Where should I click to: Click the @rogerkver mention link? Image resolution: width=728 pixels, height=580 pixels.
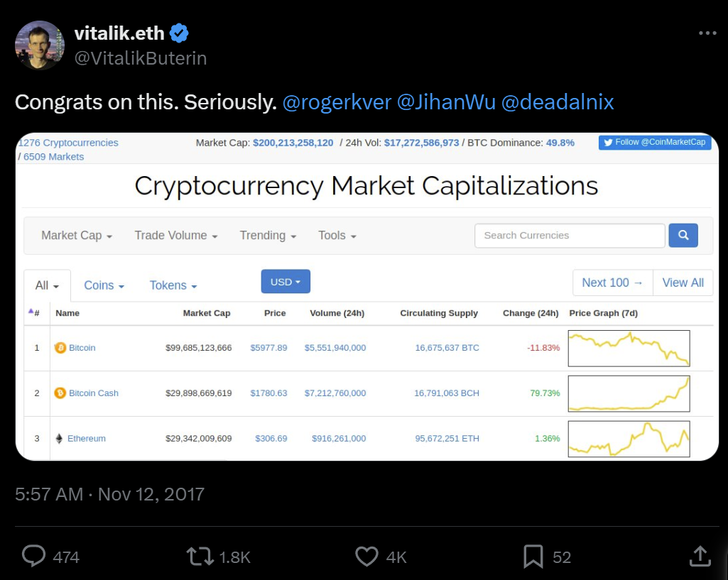337,102
